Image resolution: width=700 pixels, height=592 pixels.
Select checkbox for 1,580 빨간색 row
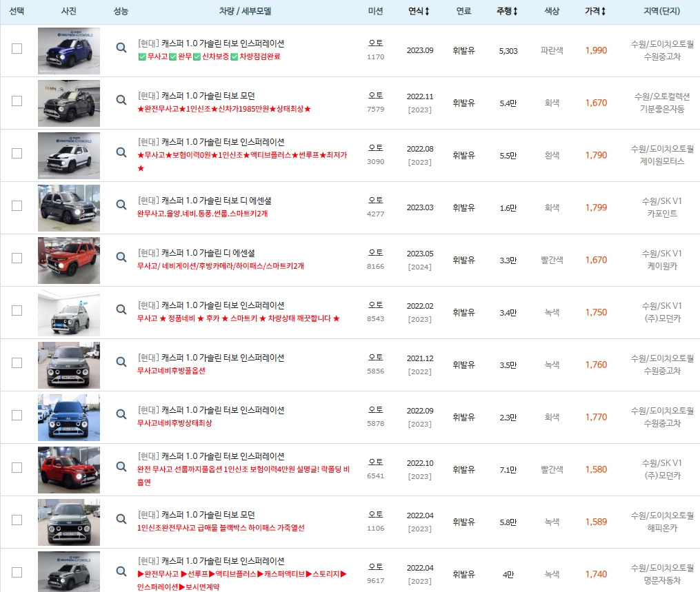point(17,467)
